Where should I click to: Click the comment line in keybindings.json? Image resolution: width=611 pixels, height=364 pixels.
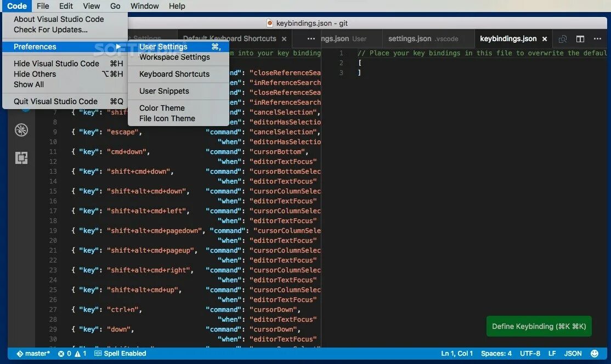(482, 53)
